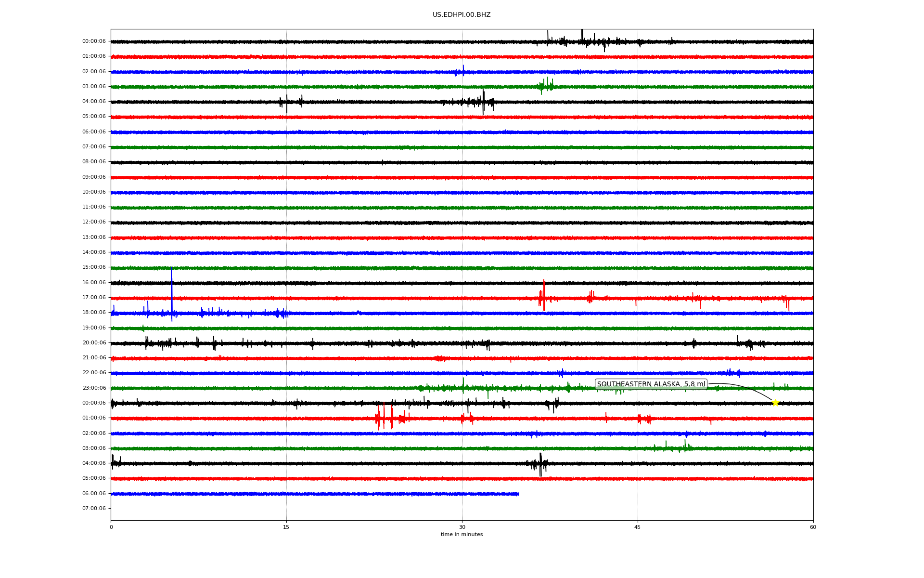Screen dimensions: 924x578
Task: Click the 14:00:06 time label
Action: tap(94, 252)
